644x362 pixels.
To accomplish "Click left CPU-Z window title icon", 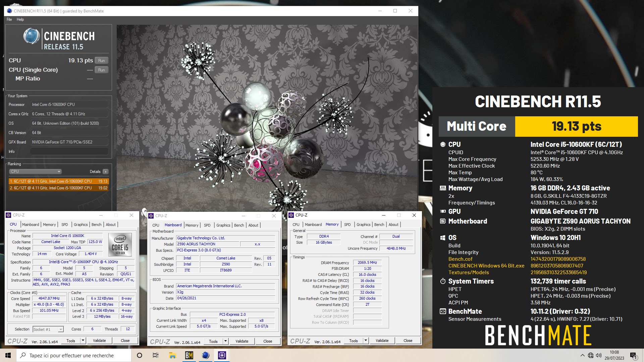I will tap(9, 215).
